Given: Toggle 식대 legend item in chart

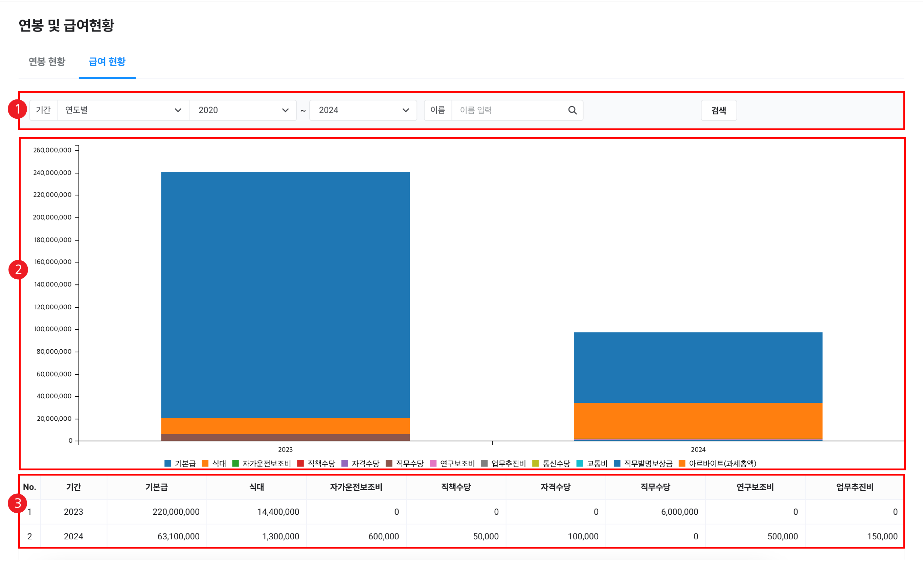Looking at the screenshot, I should tap(219, 464).
